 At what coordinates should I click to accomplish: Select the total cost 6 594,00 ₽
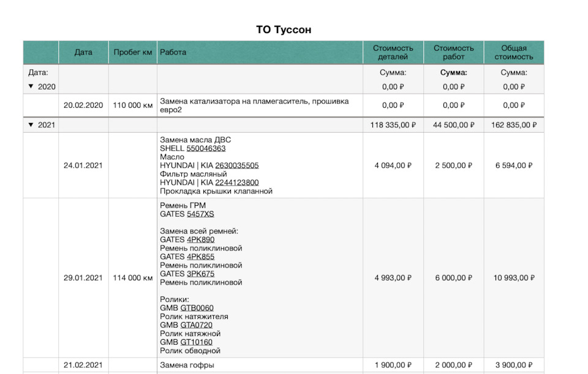[514, 165]
